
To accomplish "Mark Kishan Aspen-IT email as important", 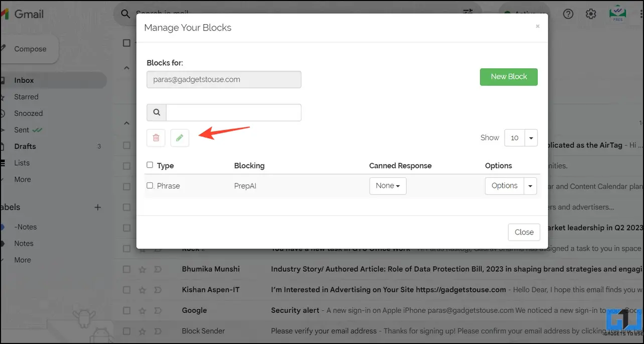I will coord(158,290).
